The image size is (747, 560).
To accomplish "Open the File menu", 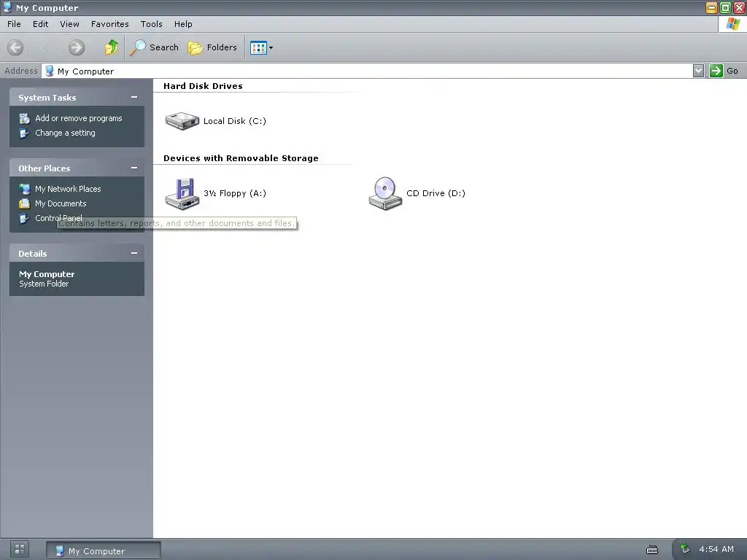I will click(14, 24).
